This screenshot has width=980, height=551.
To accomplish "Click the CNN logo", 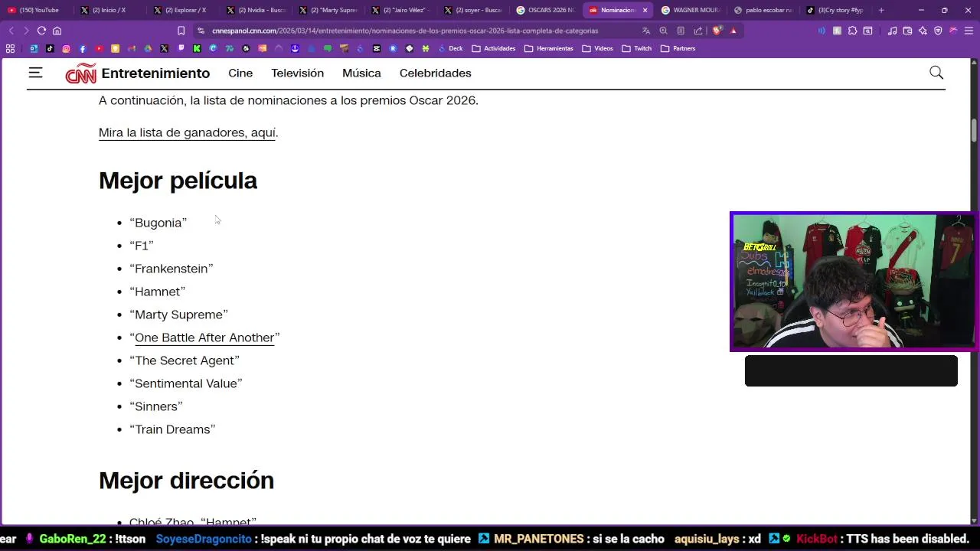I will pos(80,73).
